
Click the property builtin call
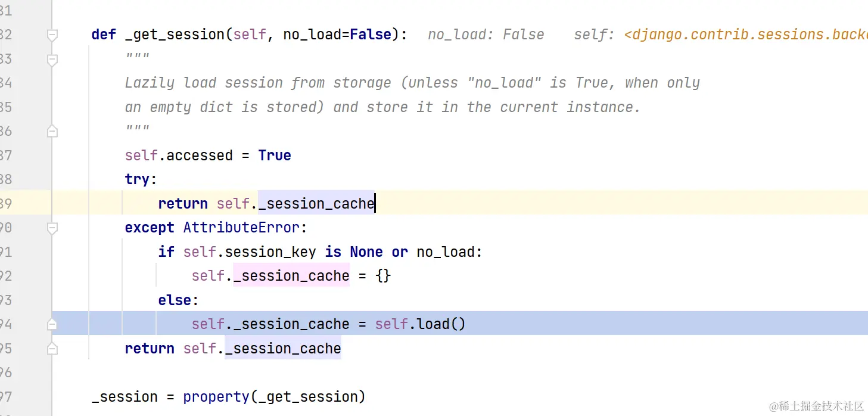(216, 397)
